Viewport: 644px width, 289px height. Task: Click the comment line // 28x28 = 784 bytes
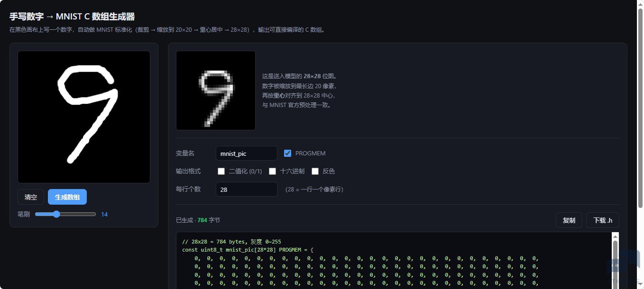(231, 242)
